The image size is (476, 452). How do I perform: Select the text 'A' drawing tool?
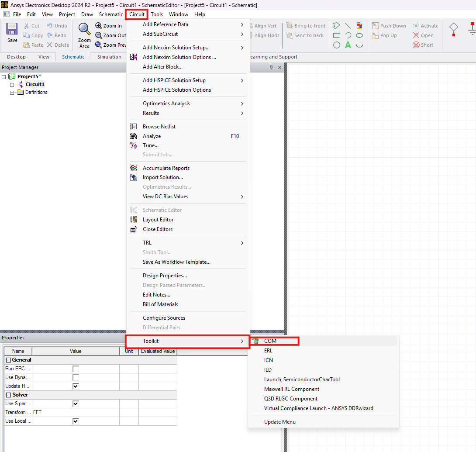coord(348,45)
